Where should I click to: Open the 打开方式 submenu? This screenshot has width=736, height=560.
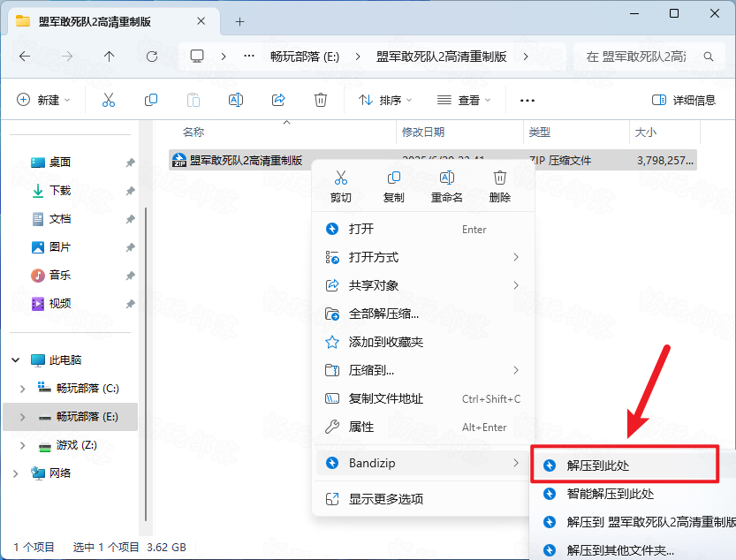coord(423,257)
